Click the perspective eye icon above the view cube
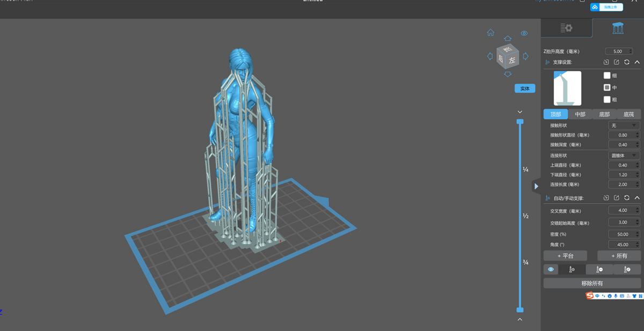Viewport: 644px width, 331px height. coord(524,33)
